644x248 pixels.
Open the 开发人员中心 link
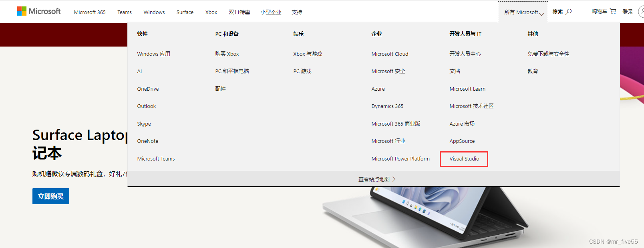click(x=465, y=54)
